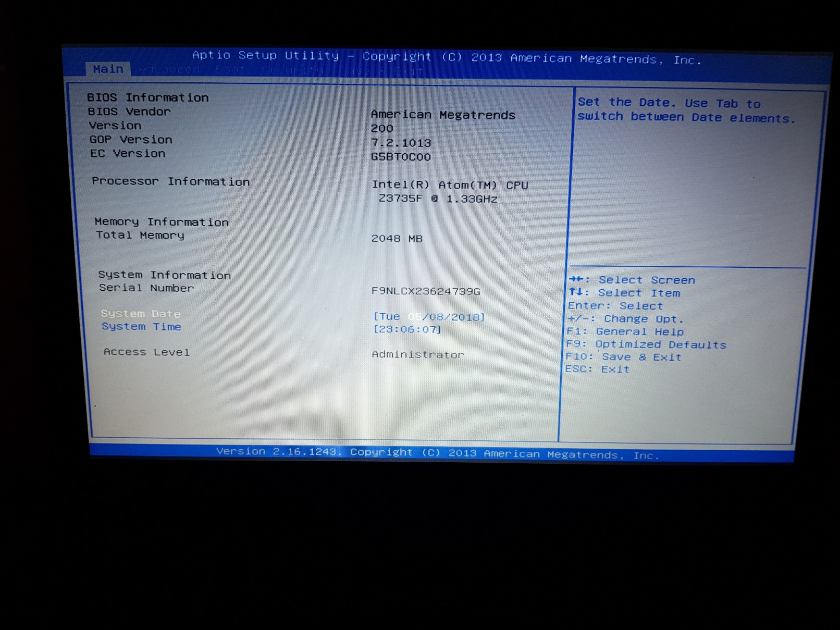The image size is (840, 630).
Task: Click the EC Version label
Action: pos(128,154)
